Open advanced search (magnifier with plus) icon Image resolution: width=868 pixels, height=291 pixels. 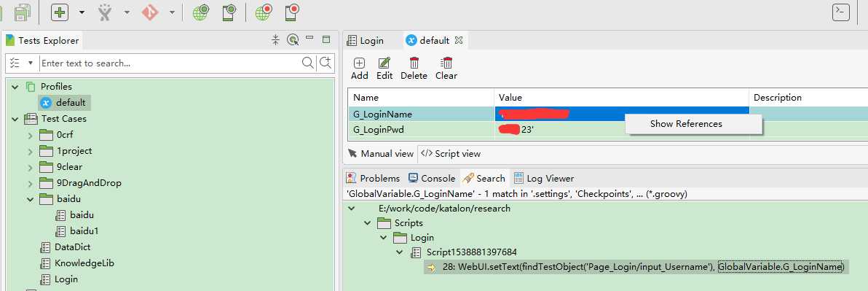pos(325,63)
